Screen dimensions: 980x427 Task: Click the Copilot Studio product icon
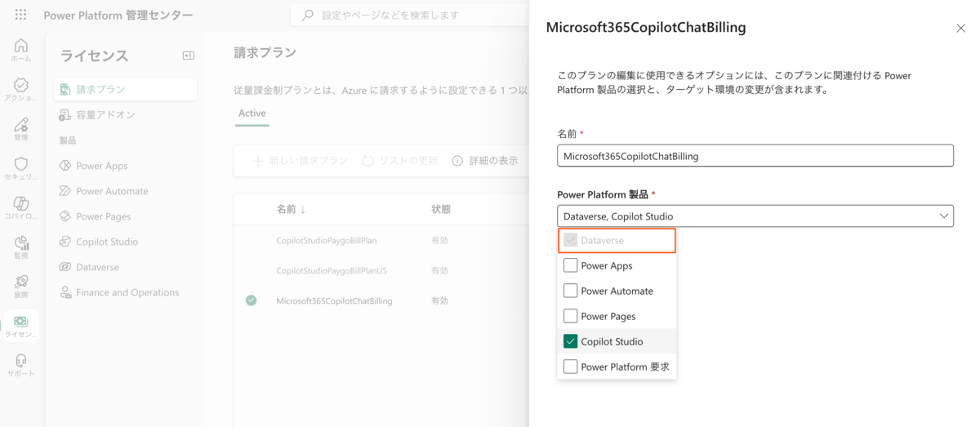point(65,242)
